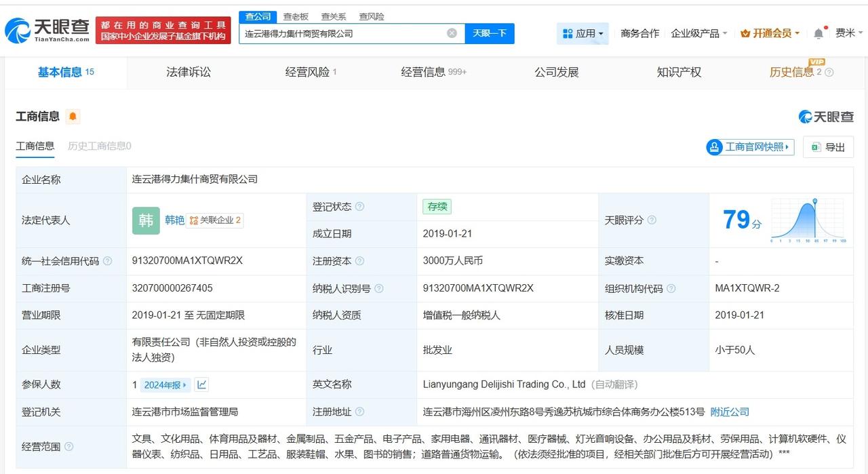The width and height of the screenshot is (868, 474).
Task: Clear the search box text
Action: (452, 33)
